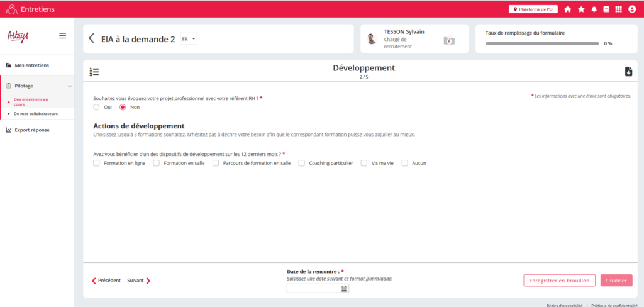Viewport: 644px width, 307px height.
Task: Click 'Enregistrer en brouillon' button
Action: [x=559, y=281]
